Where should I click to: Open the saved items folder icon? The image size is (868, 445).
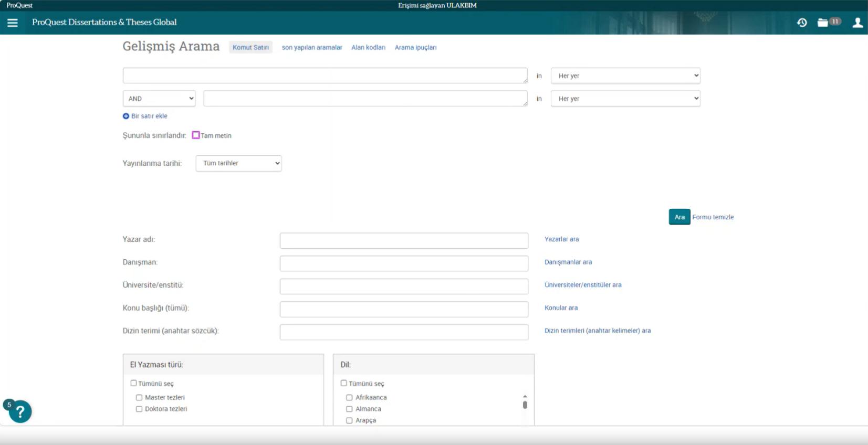tap(823, 23)
